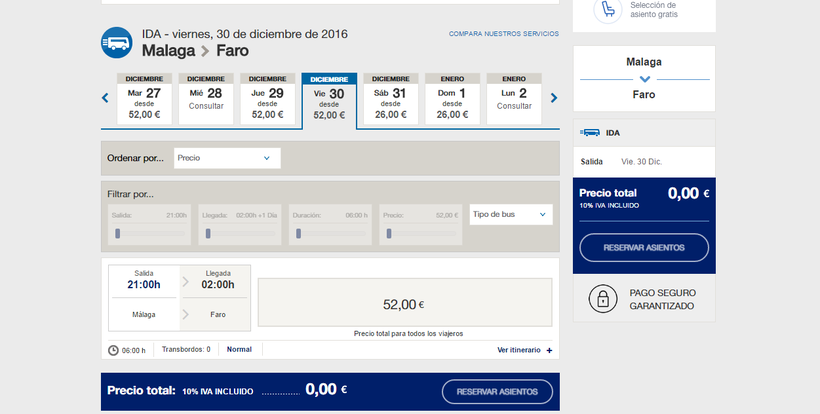Viewport: 820px width, 414px height.
Task: Open the Tipo de bus dropdown
Action: (x=511, y=214)
